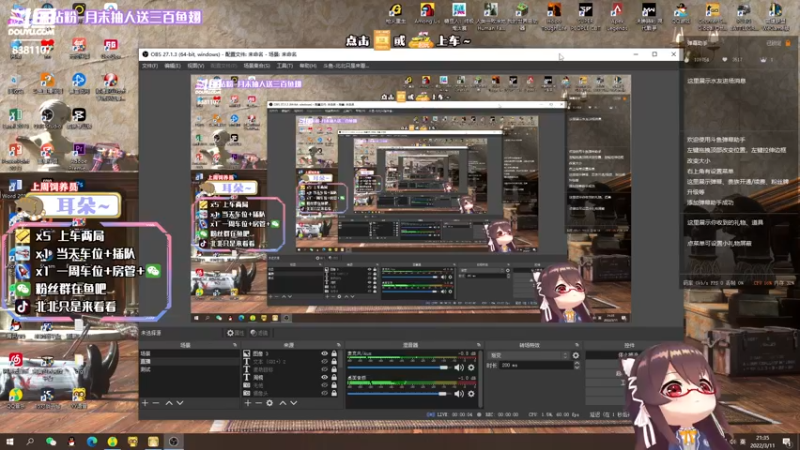Open the 渐变 scene transition dropdown
Viewport: 800px width, 450px height.
529,355
